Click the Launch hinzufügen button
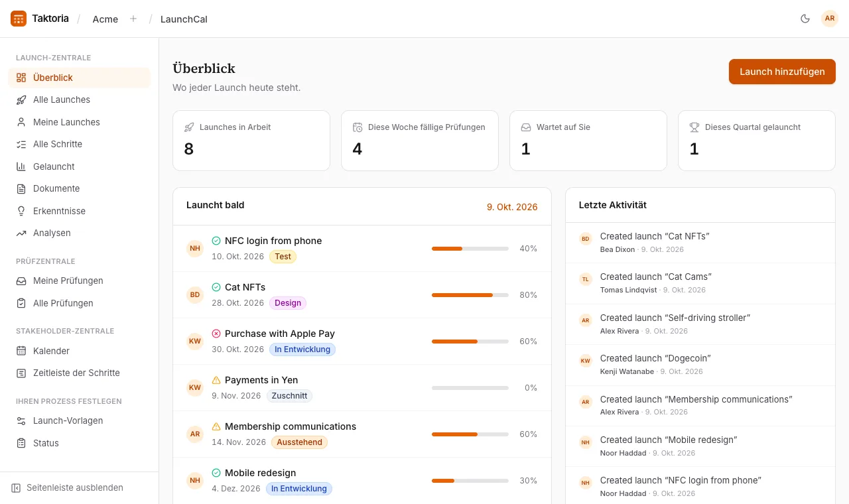The width and height of the screenshot is (849, 504). coord(782,72)
